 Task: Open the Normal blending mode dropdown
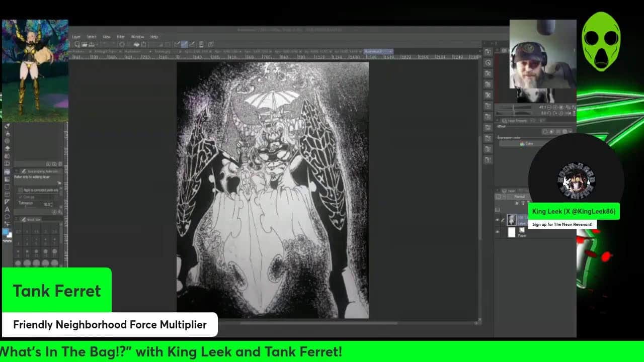(x=519, y=197)
